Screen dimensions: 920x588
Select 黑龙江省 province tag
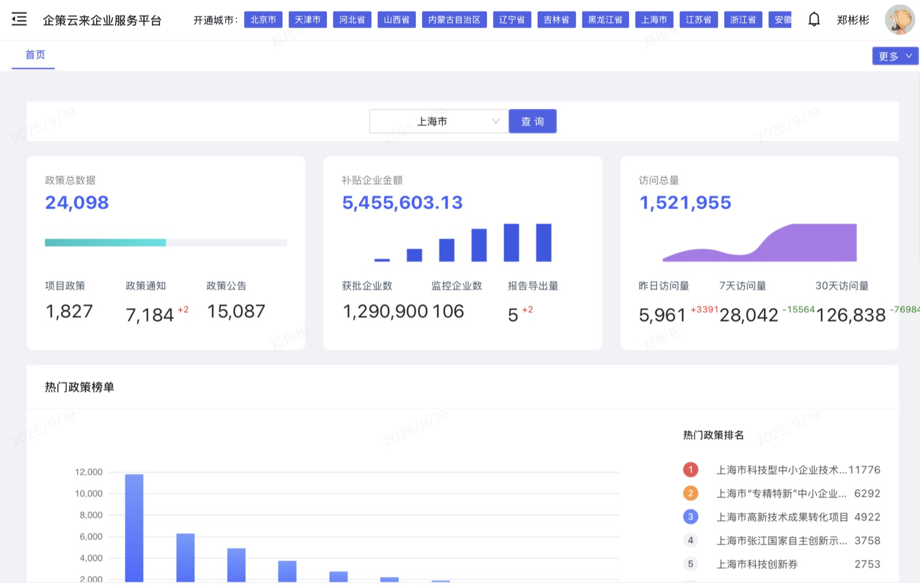tap(605, 20)
